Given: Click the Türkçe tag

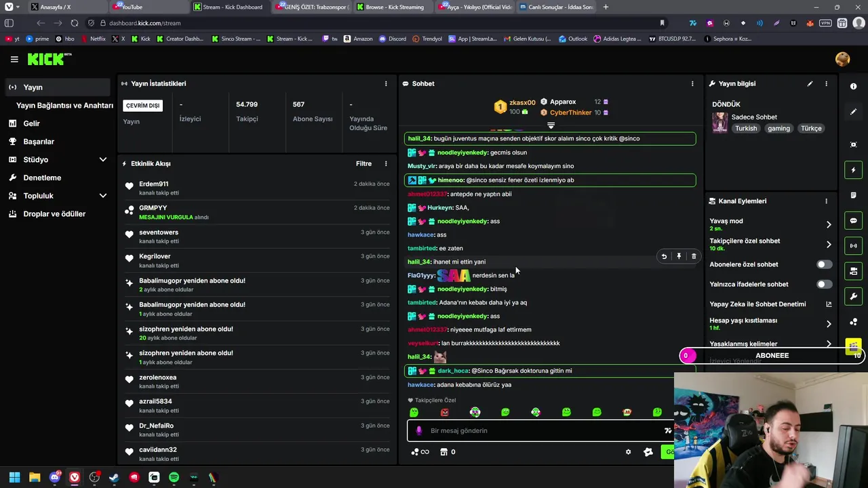Looking at the screenshot, I should click(811, 128).
